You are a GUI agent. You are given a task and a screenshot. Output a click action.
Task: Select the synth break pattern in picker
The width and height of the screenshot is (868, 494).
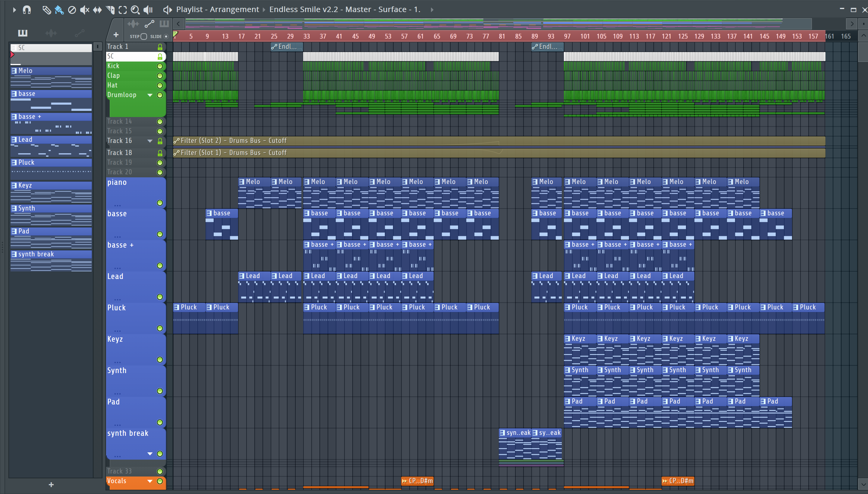pos(51,261)
